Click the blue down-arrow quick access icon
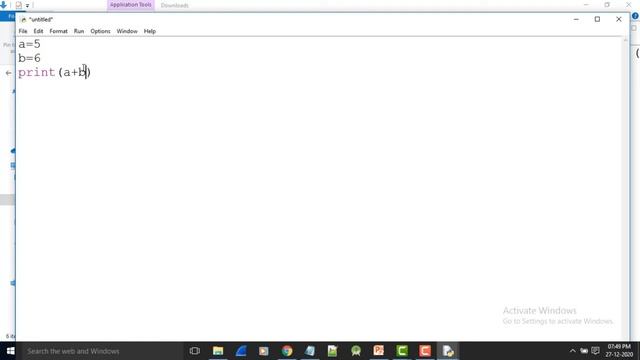This screenshot has height=360, width=640. coord(3,5)
